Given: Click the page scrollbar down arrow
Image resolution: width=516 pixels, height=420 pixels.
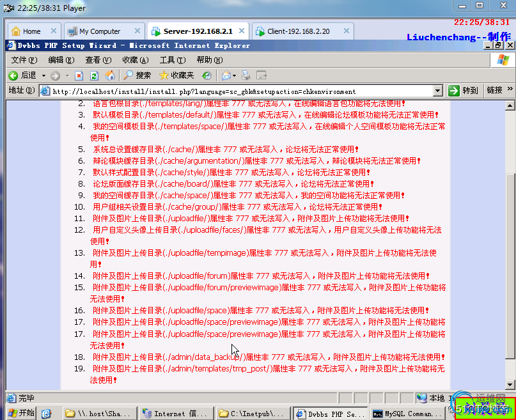Looking at the screenshot, I should click(x=510, y=384).
